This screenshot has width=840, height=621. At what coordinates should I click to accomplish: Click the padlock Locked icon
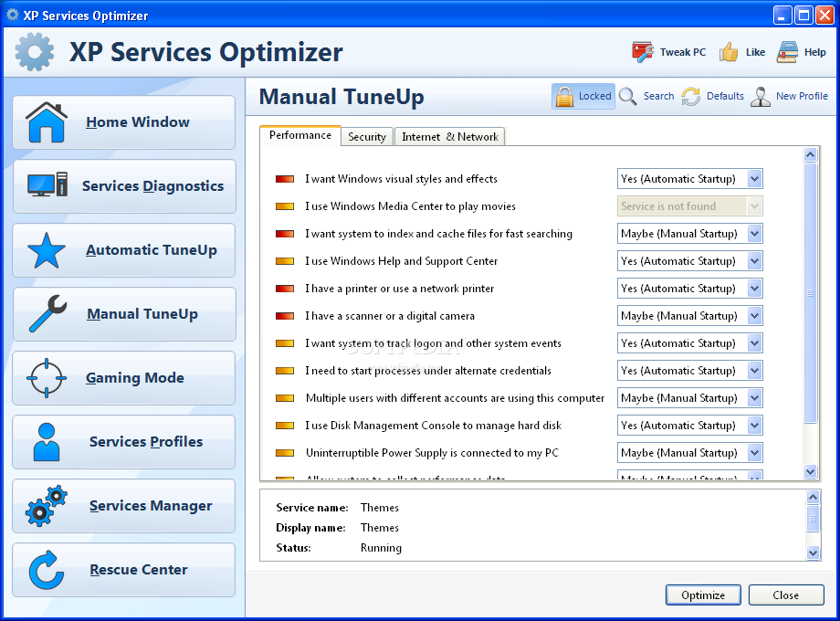click(x=564, y=97)
